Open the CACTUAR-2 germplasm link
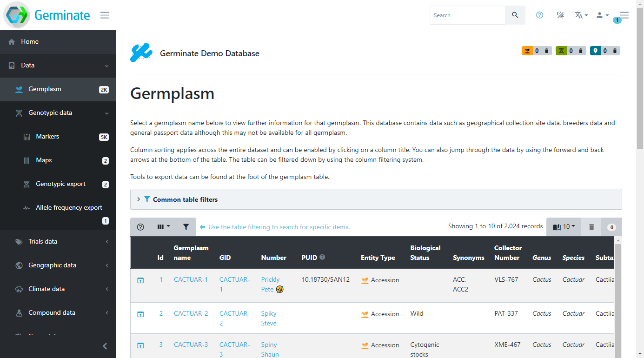The width and height of the screenshot is (644, 358). pyautogui.click(x=191, y=314)
